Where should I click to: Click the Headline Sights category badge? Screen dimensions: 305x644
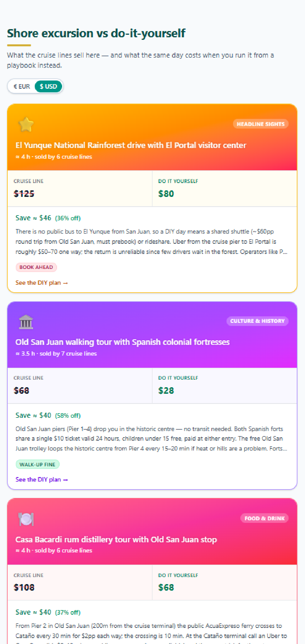261,124
